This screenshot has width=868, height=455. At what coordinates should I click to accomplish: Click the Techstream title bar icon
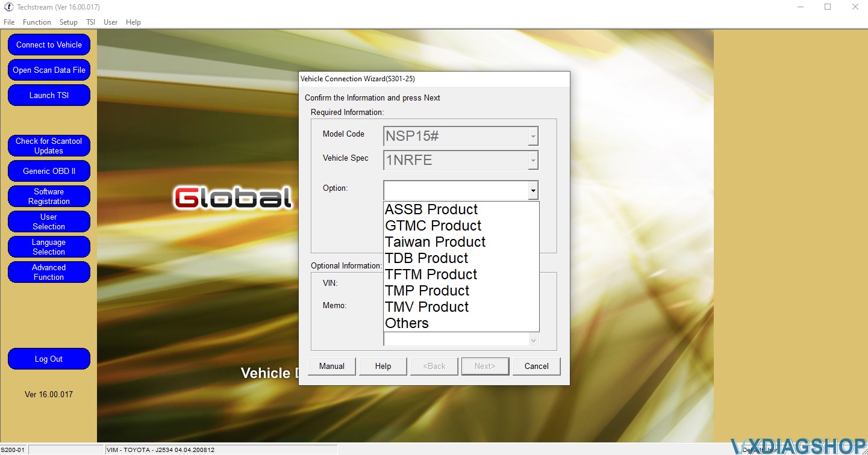point(9,7)
